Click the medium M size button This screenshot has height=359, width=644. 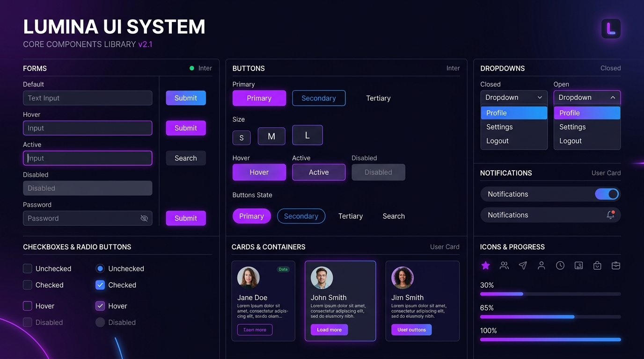tap(271, 136)
